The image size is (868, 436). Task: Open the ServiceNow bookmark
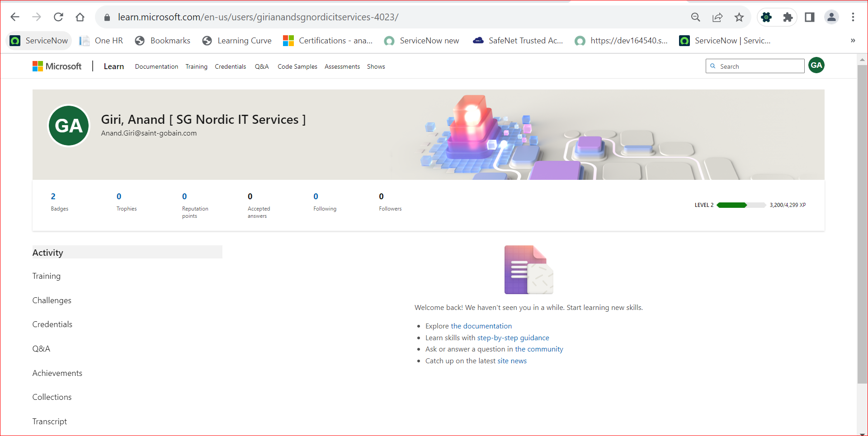pyautogui.click(x=39, y=41)
